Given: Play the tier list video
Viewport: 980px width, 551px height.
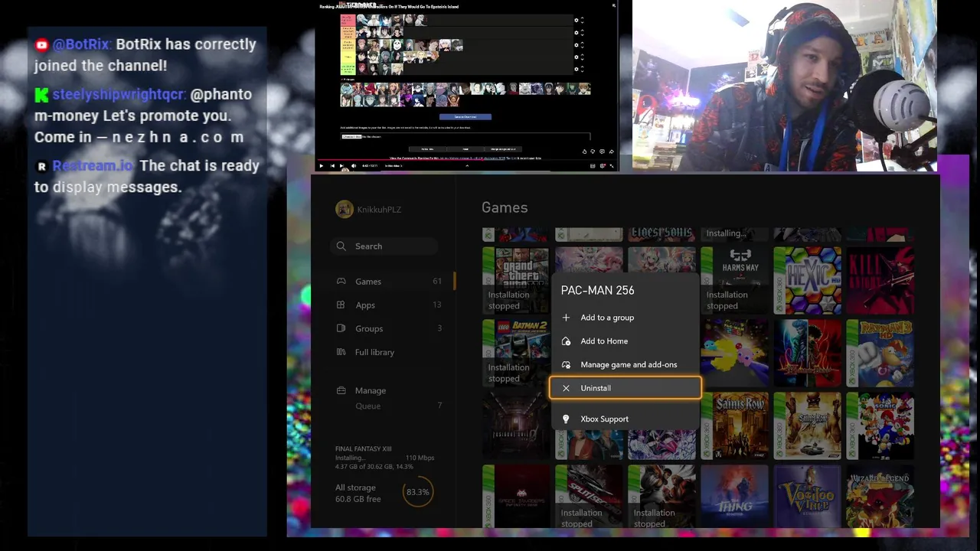Looking at the screenshot, I should click(322, 166).
